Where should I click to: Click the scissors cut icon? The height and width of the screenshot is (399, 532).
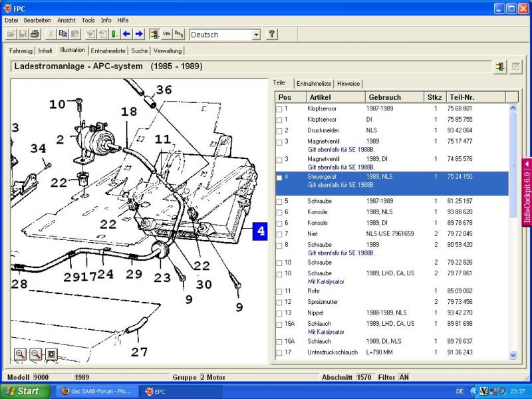tap(51, 34)
